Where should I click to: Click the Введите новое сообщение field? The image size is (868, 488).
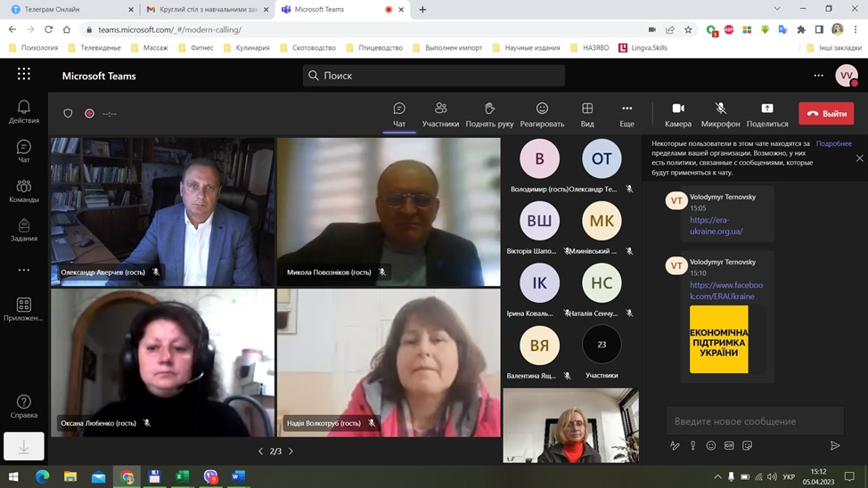click(x=755, y=421)
